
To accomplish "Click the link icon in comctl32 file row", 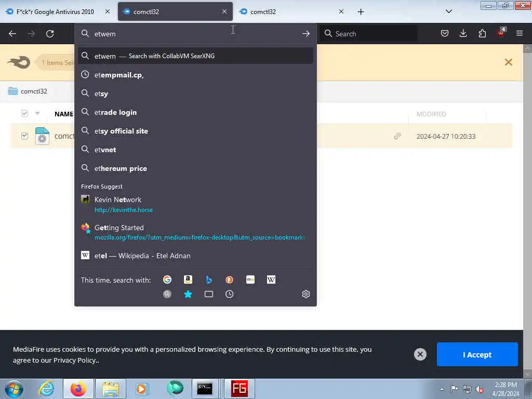I will (x=397, y=136).
